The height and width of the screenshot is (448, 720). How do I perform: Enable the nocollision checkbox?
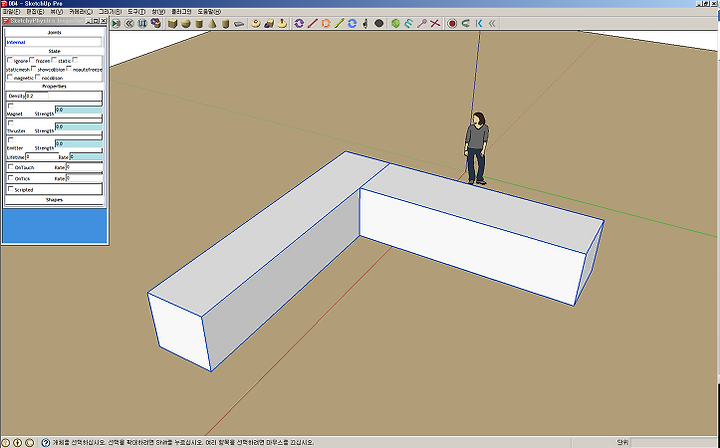[38, 77]
